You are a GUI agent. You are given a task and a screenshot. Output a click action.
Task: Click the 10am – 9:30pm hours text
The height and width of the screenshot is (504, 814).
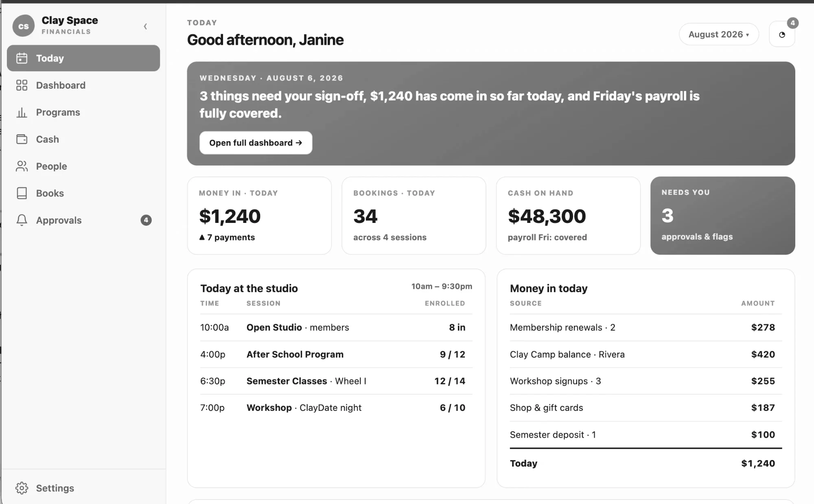point(442,286)
